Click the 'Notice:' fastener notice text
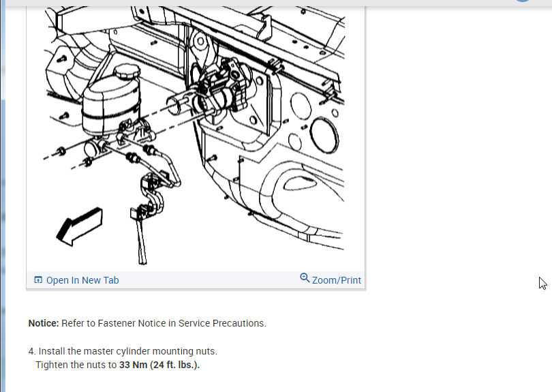The height and width of the screenshot is (392, 552). click(147, 323)
